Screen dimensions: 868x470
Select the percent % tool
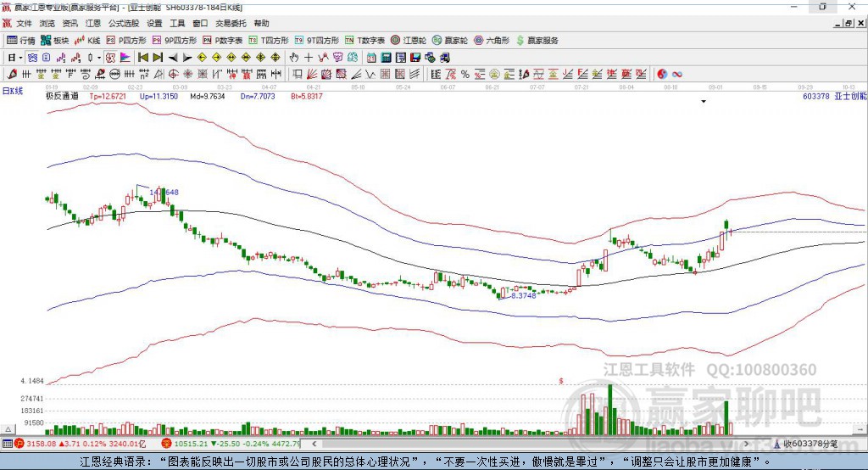pyautogui.click(x=465, y=74)
